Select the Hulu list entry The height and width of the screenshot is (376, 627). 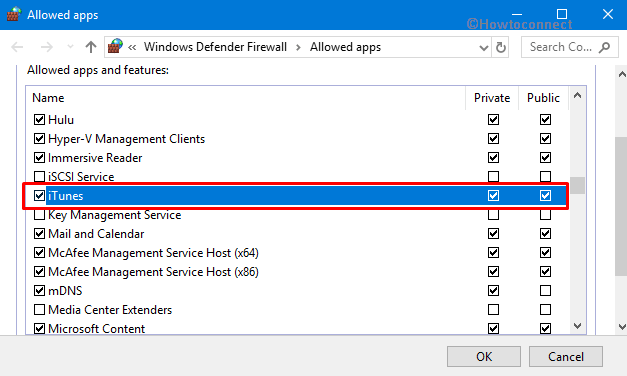pyautogui.click(x=61, y=120)
